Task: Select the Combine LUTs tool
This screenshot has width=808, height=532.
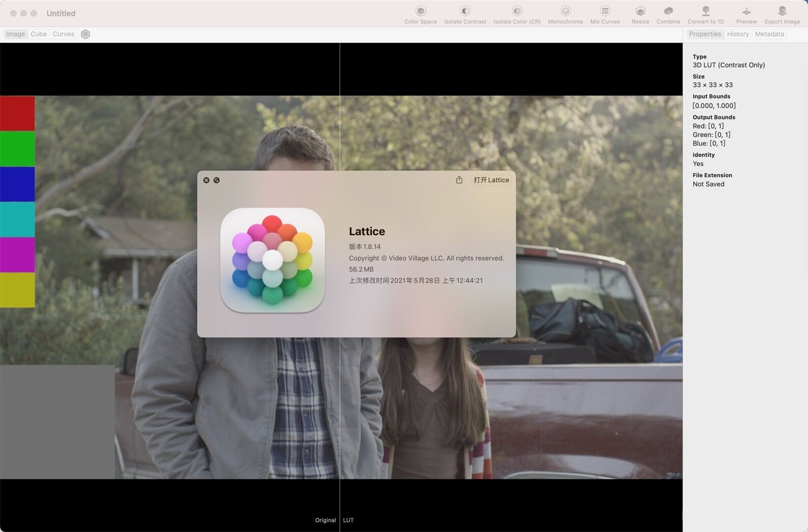Action: point(668,15)
